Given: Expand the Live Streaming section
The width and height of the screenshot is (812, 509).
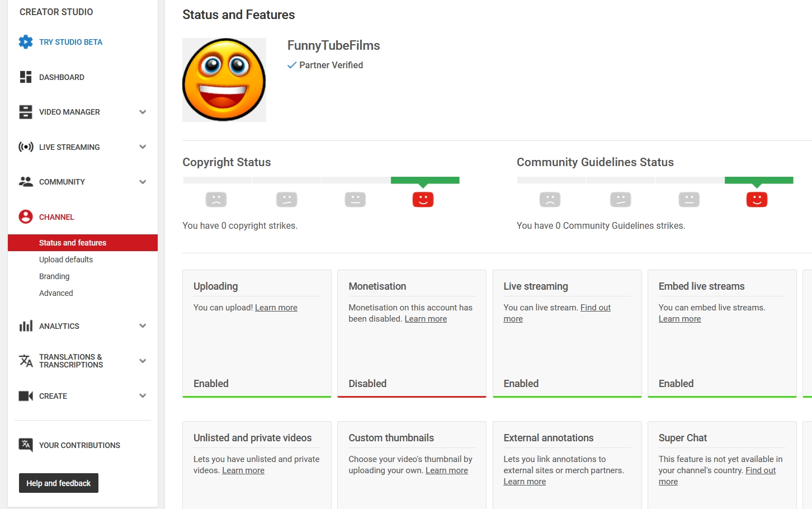Looking at the screenshot, I should pyautogui.click(x=143, y=147).
